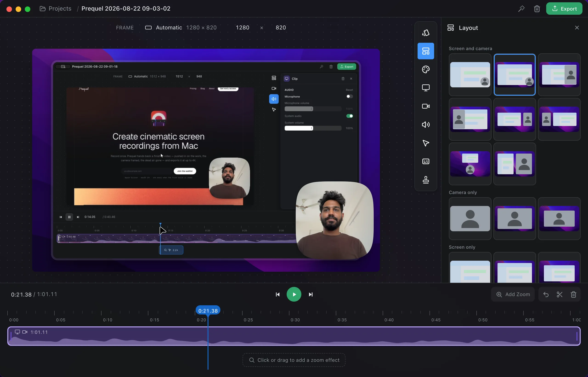The height and width of the screenshot is (377, 588).
Task: Click the 2.2x zoom block in preview
Action: [171, 250]
